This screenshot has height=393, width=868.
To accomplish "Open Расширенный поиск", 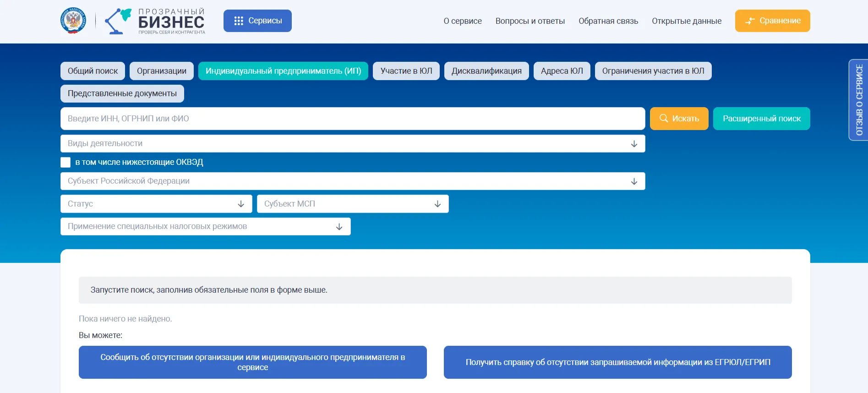I will [x=762, y=119].
